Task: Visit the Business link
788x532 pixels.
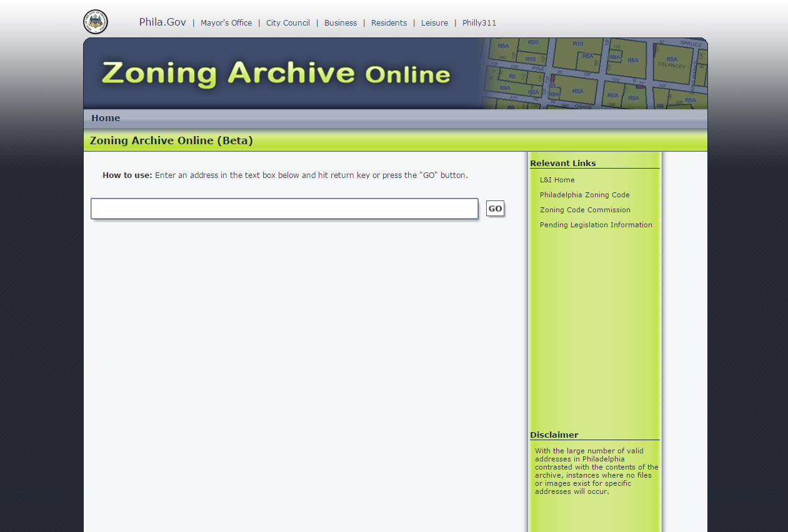Action: tap(341, 23)
